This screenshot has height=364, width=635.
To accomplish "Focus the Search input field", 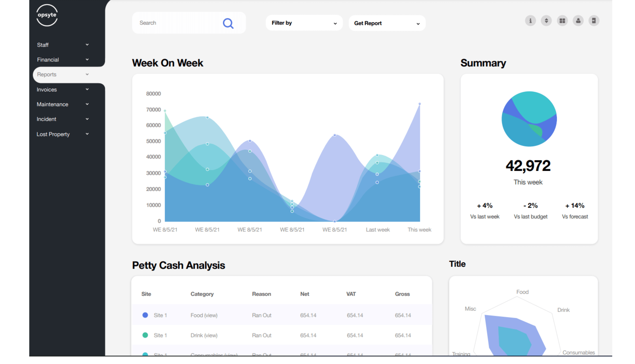I will [189, 23].
